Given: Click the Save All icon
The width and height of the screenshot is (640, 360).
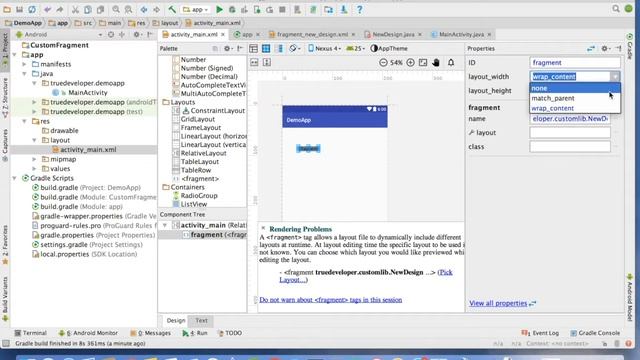Looking at the screenshot, I should [x=19, y=9].
